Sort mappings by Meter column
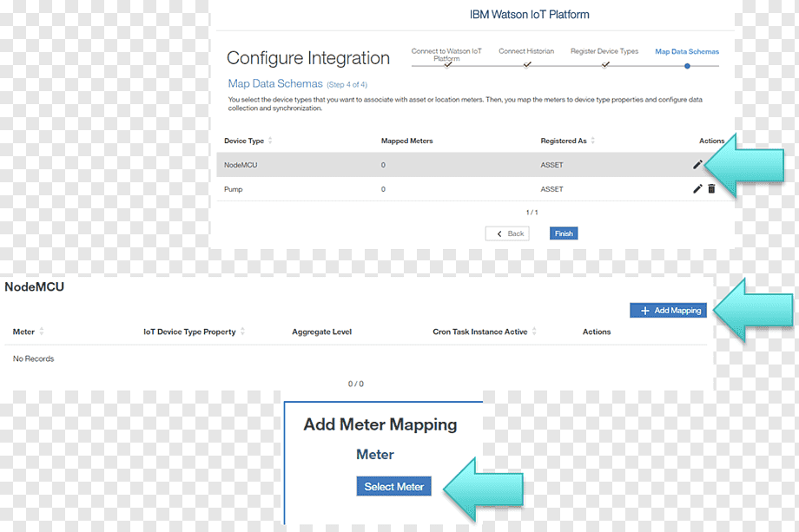Viewport: 799px width, 532px height. [42, 332]
